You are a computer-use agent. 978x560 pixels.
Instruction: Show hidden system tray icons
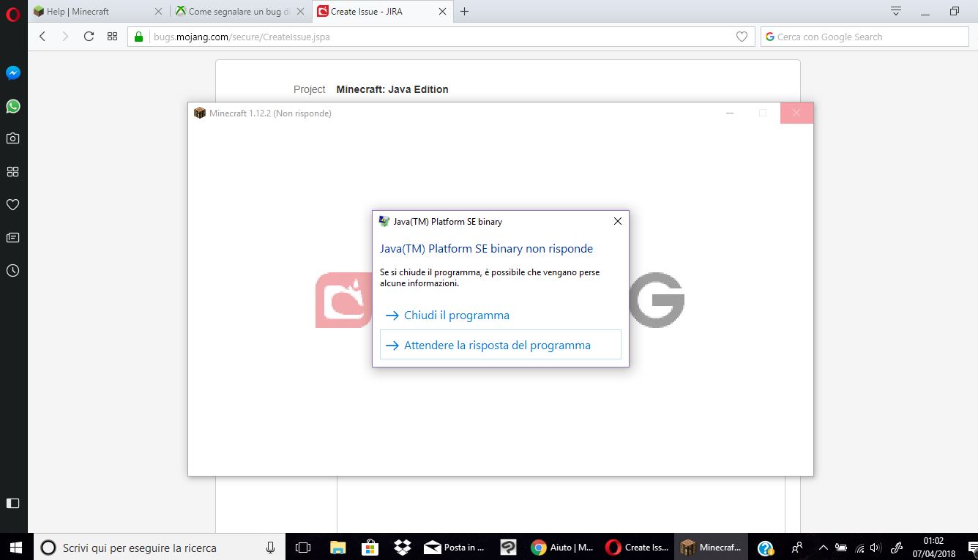coord(823,547)
